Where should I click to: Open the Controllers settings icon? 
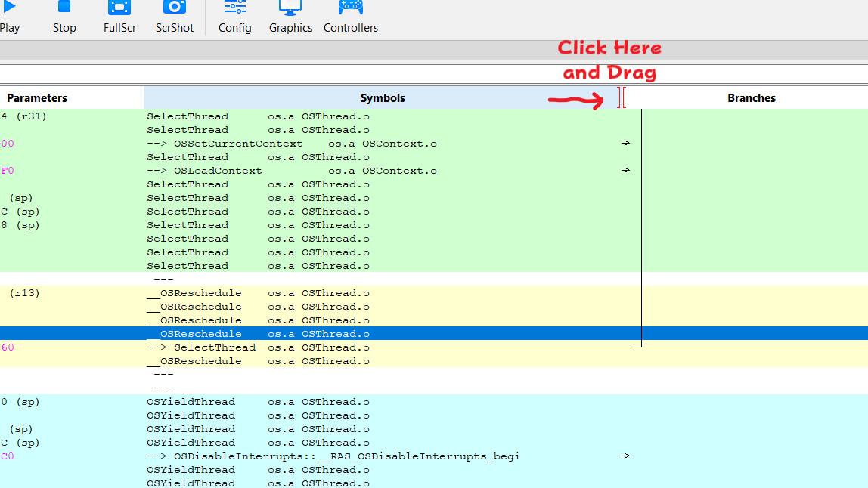[350, 9]
